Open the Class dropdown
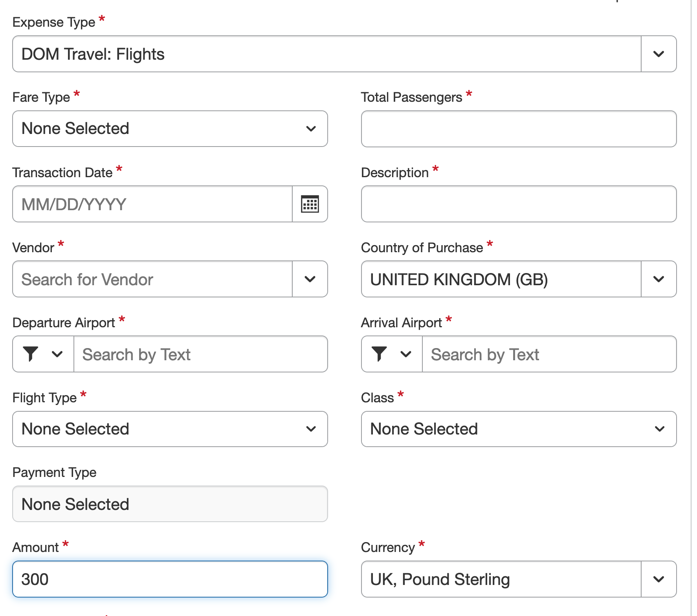 pyautogui.click(x=519, y=429)
